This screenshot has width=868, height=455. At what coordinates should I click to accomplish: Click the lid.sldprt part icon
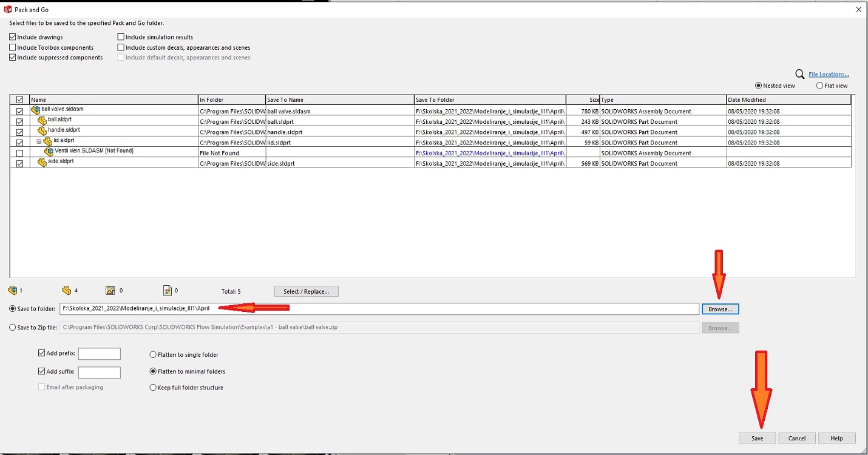pyautogui.click(x=48, y=141)
